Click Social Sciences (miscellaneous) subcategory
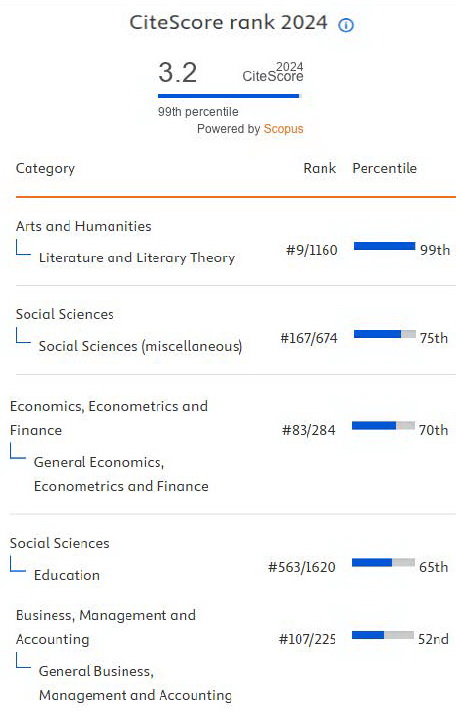The height and width of the screenshot is (712, 456). pyautogui.click(x=140, y=346)
